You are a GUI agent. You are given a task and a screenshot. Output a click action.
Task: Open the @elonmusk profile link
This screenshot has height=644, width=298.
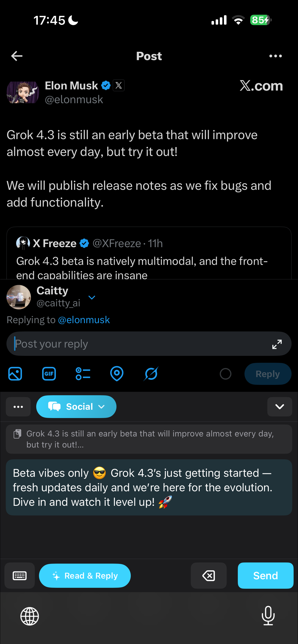click(x=84, y=319)
